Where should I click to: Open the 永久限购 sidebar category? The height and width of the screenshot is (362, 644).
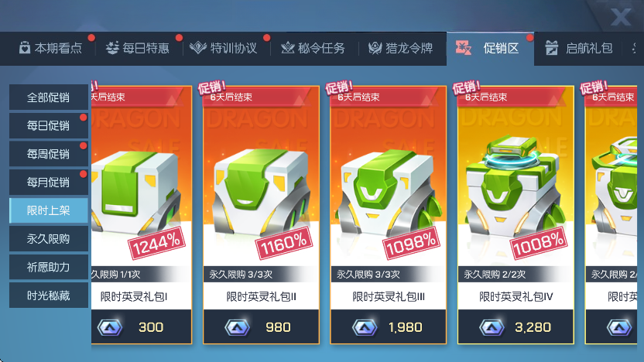(x=49, y=238)
